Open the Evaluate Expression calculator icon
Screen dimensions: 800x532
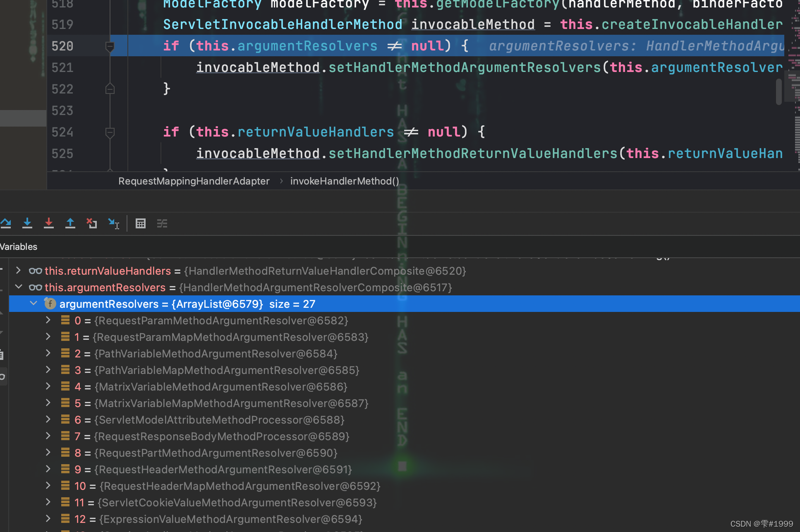141,223
